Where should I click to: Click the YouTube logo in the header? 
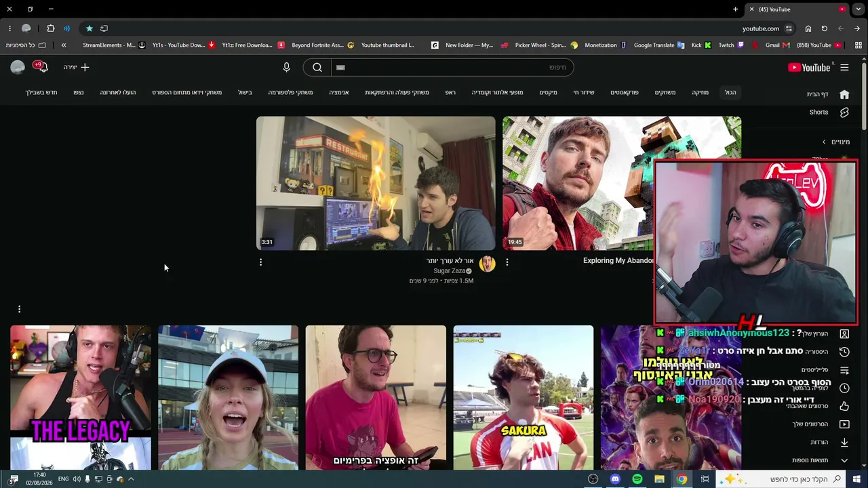pos(809,67)
